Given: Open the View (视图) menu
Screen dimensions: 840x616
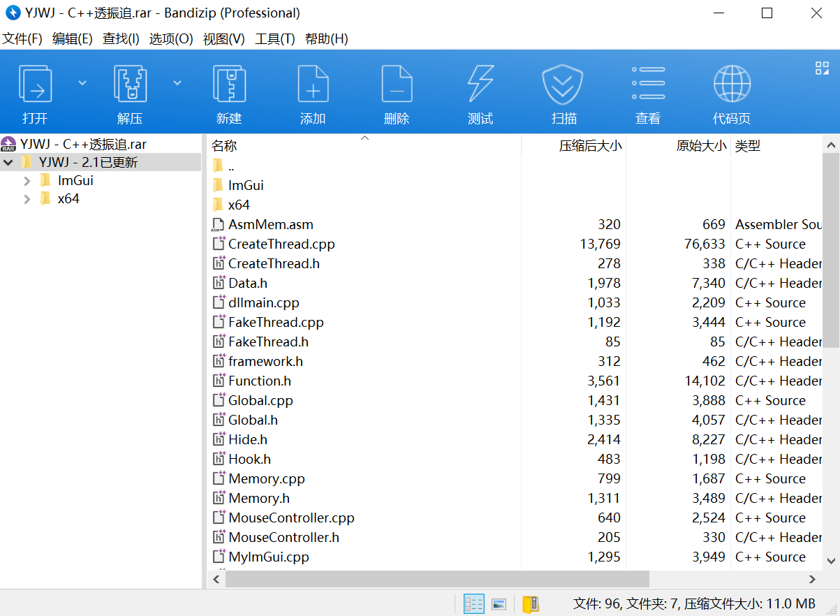Looking at the screenshot, I should click(224, 39).
